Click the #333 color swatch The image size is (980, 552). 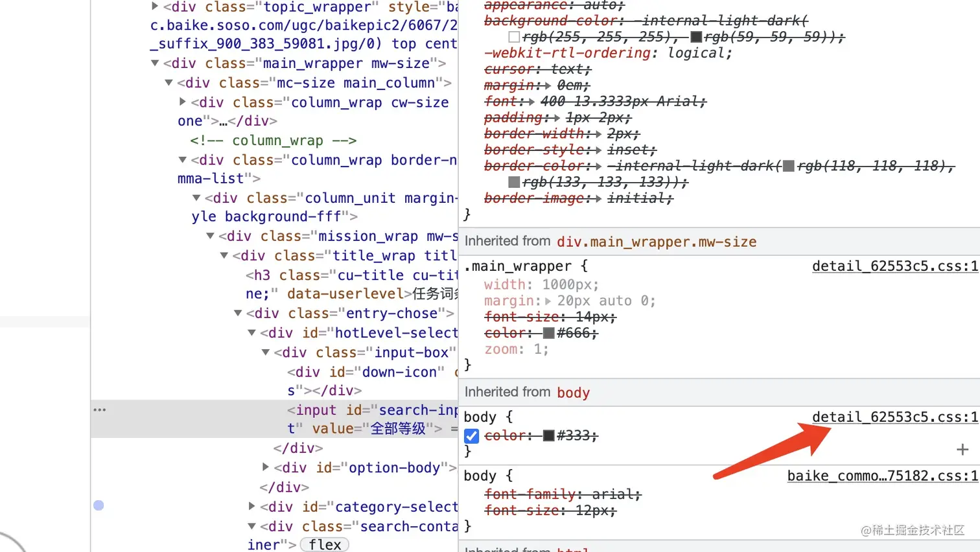click(548, 435)
